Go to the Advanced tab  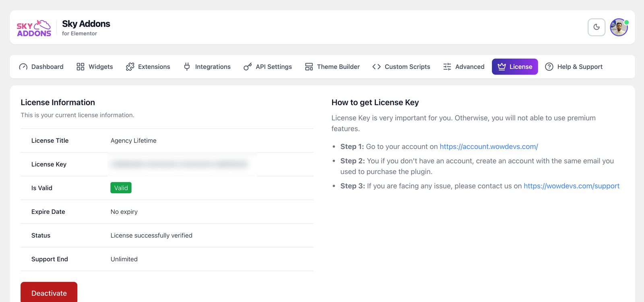click(x=464, y=67)
